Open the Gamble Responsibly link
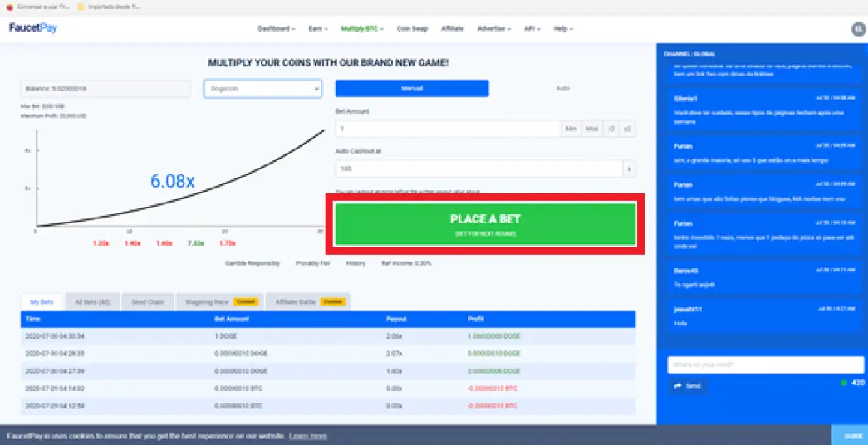 coord(253,263)
